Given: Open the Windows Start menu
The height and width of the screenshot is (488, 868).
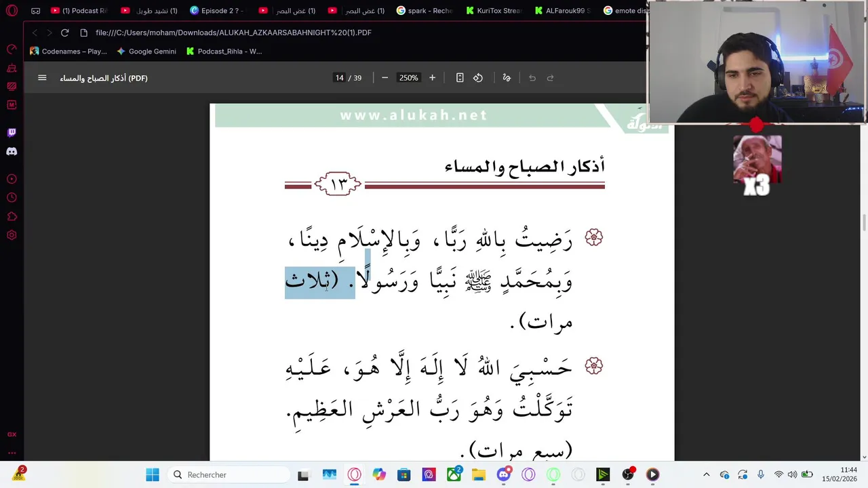Looking at the screenshot, I should pos(153,474).
